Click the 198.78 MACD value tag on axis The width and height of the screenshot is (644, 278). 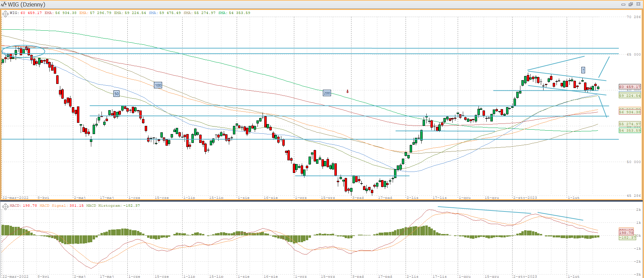click(x=626, y=233)
